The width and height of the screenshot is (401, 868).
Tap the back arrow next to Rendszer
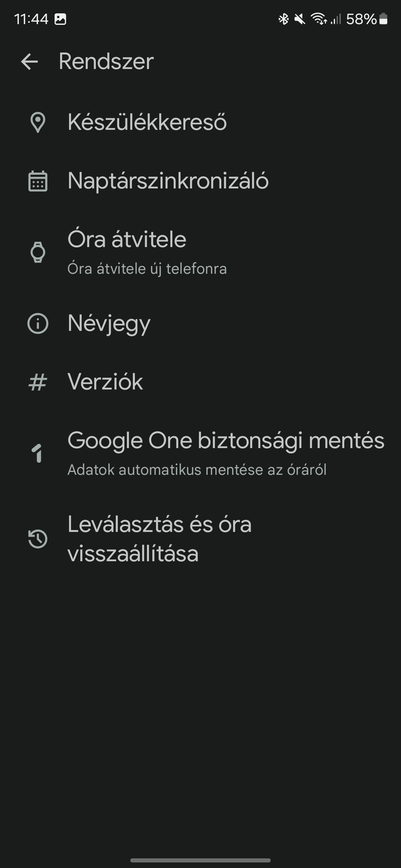coord(30,62)
